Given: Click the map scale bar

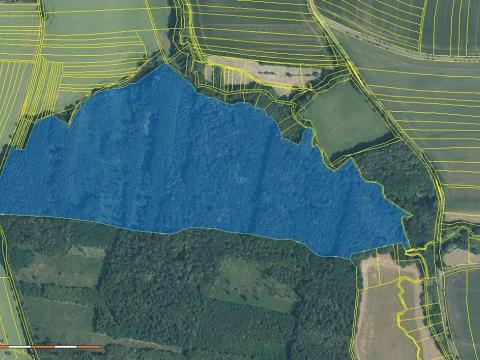Looking at the screenshot, I should point(55,347).
